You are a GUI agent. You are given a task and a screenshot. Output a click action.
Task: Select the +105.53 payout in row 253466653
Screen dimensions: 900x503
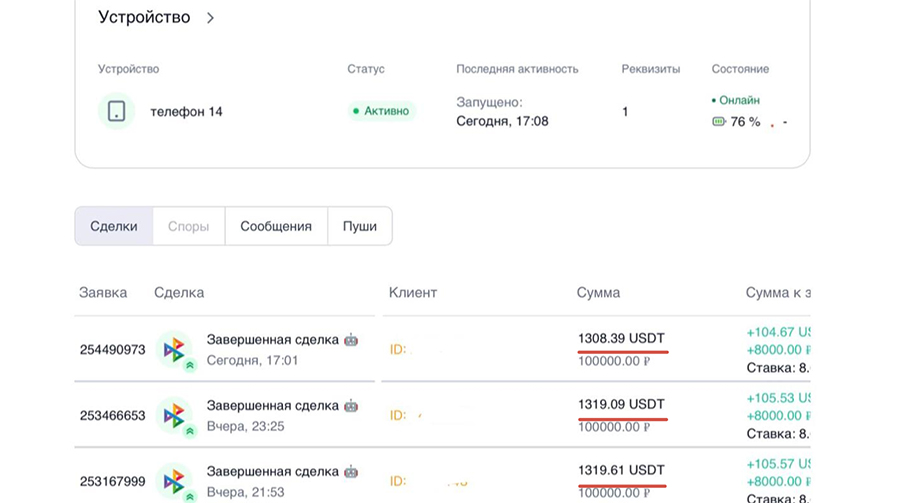pyautogui.click(x=778, y=398)
